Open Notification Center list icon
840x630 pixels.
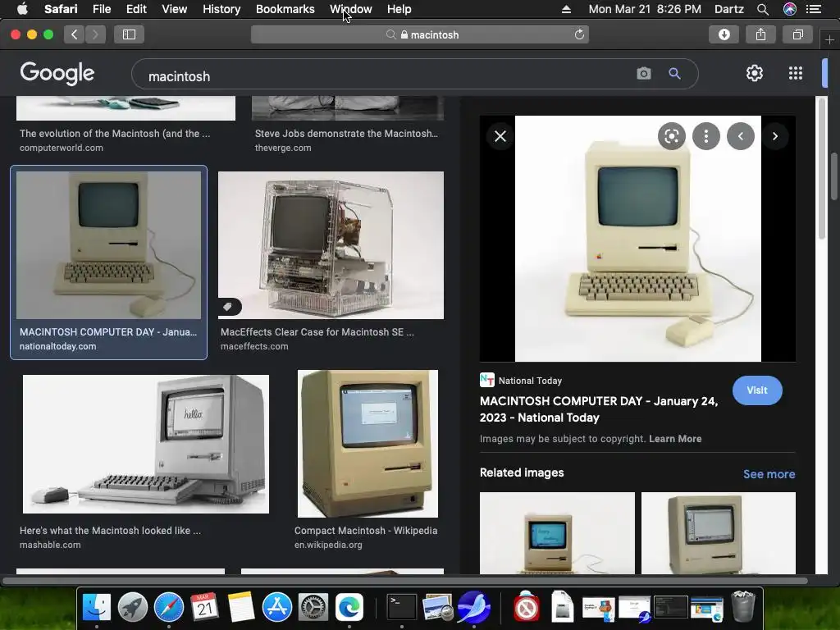tap(814, 9)
